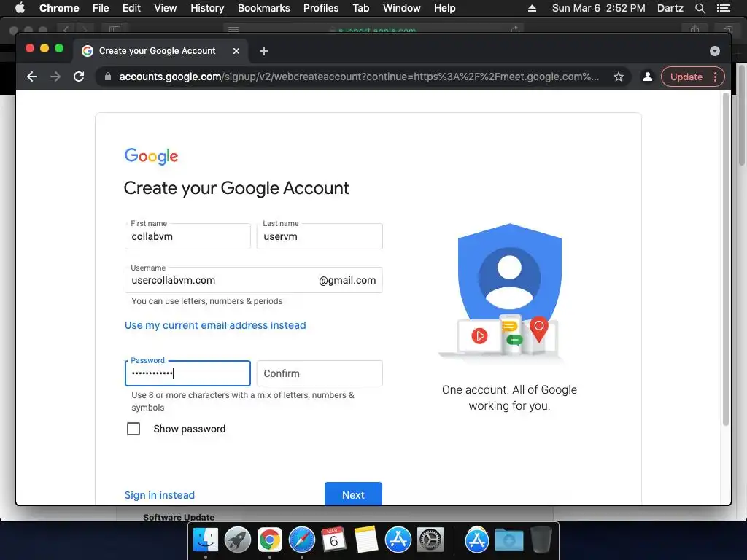This screenshot has height=560, width=747.
Task: Click Sign in instead link
Action: (160, 495)
